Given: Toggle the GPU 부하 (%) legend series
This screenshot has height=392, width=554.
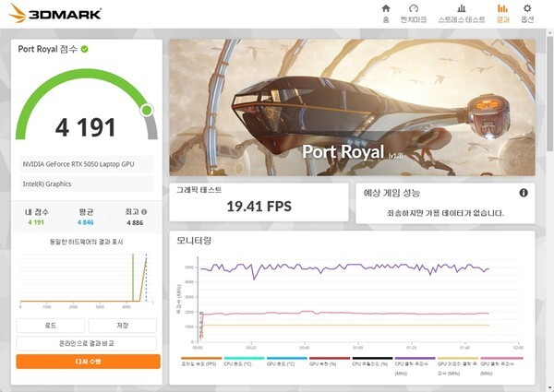Looking at the screenshot, I should point(330,362).
